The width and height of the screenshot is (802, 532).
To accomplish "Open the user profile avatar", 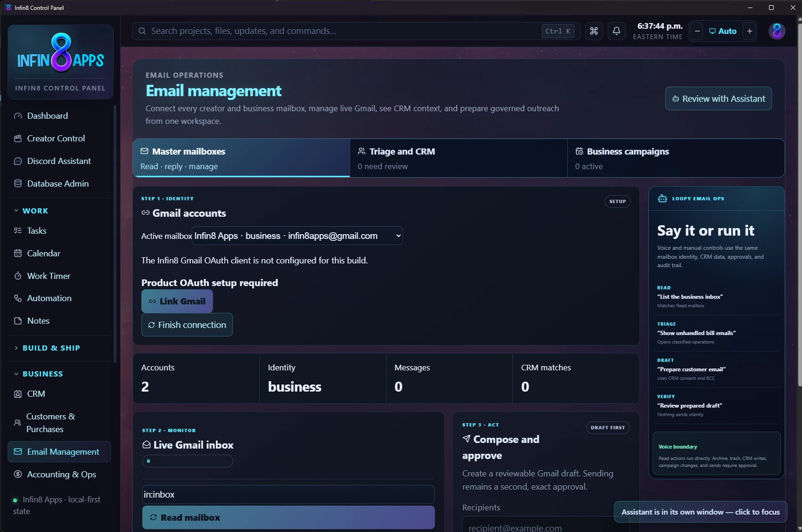I will pyautogui.click(x=777, y=31).
